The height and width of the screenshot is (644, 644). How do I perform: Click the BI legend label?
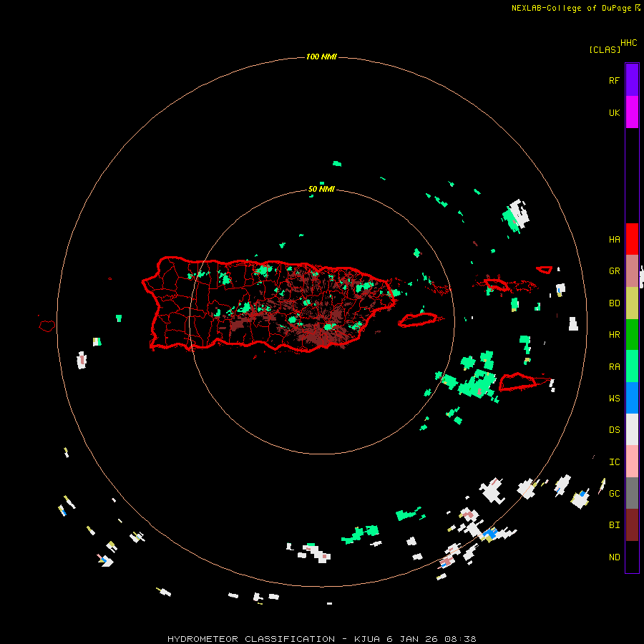pyautogui.click(x=614, y=525)
